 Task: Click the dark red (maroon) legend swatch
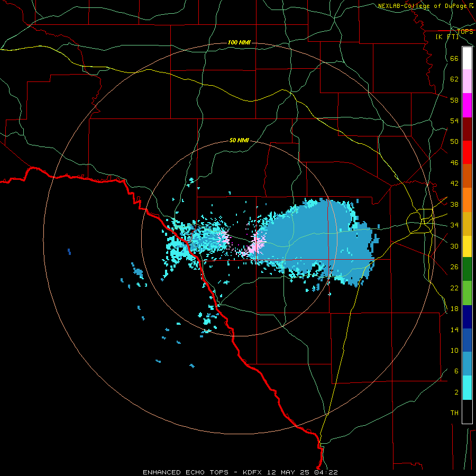[x=467, y=129]
